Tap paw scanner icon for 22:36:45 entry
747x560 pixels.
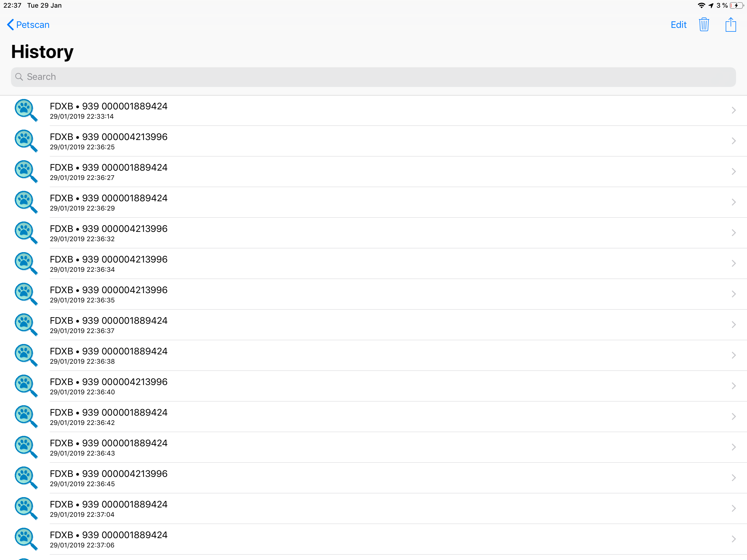pyautogui.click(x=26, y=478)
